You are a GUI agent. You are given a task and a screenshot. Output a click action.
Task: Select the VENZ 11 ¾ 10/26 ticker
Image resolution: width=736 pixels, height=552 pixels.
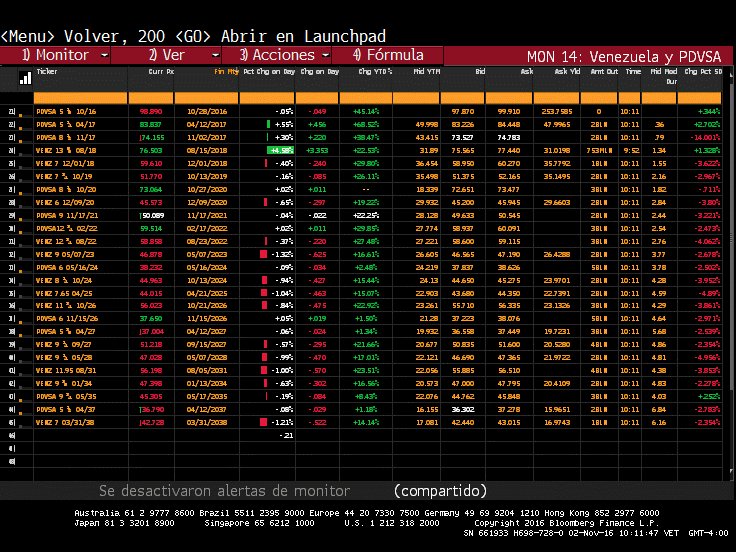pos(66,306)
